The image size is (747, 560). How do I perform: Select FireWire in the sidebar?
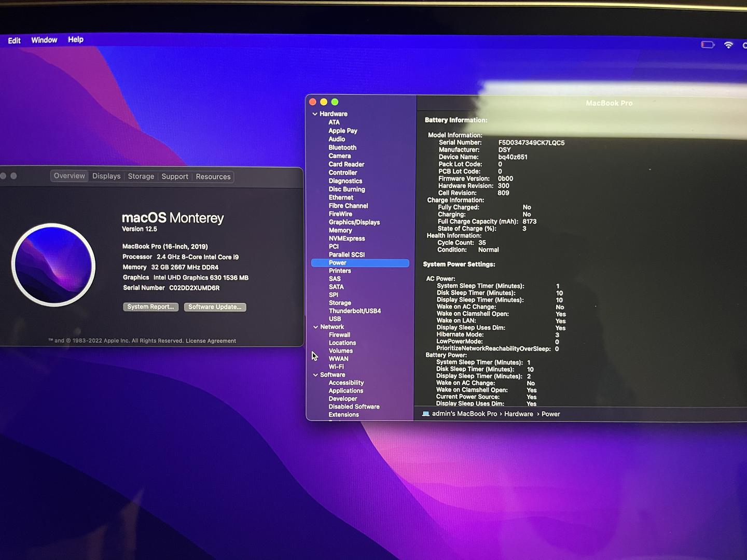[340, 214]
